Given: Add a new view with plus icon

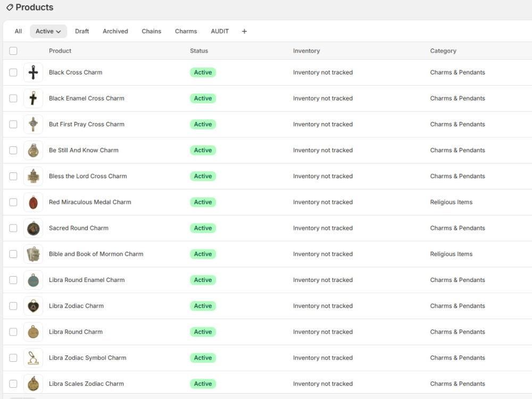Looking at the screenshot, I should [x=244, y=31].
